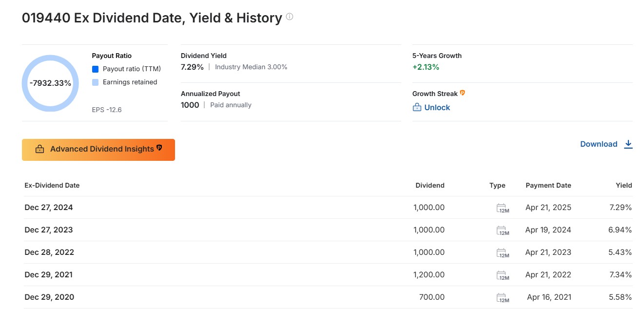Click the 12M calendar icon for Dec 29, 2021
This screenshot has height=309, width=644.
502,275
